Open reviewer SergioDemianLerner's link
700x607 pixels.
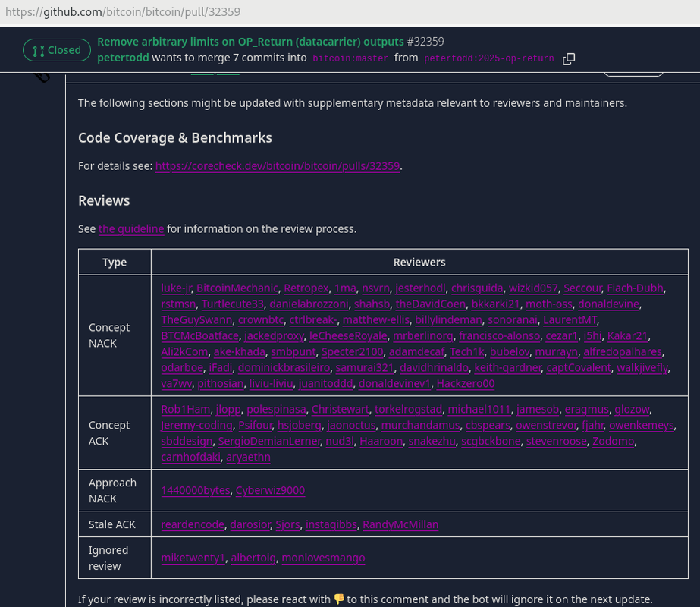[x=269, y=442]
